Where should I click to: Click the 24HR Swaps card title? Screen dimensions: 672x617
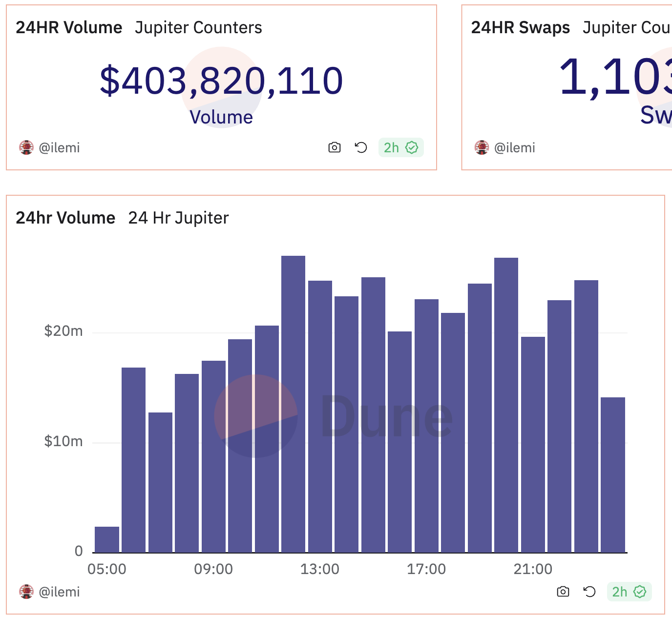click(521, 28)
